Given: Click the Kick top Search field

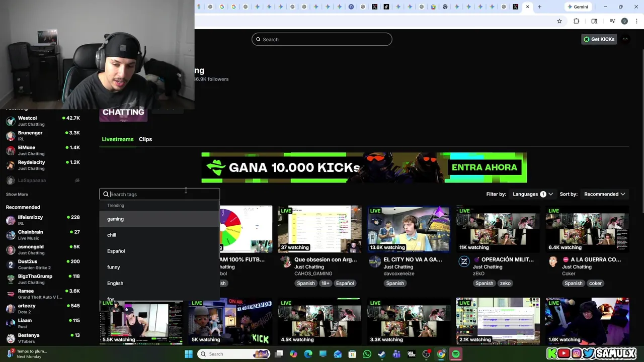Looking at the screenshot, I should pyautogui.click(x=322, y=39).
